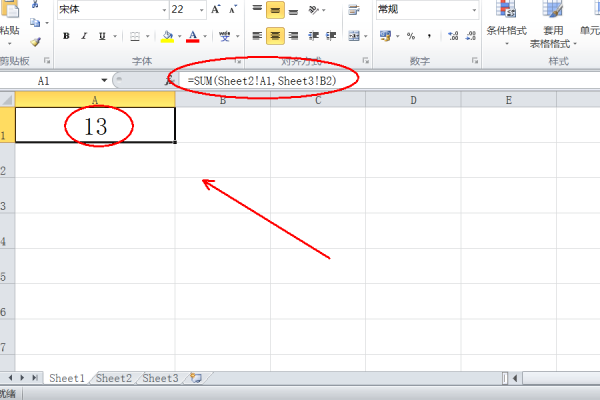Click the Increase Decimal icon

click(x=454, y=36)
